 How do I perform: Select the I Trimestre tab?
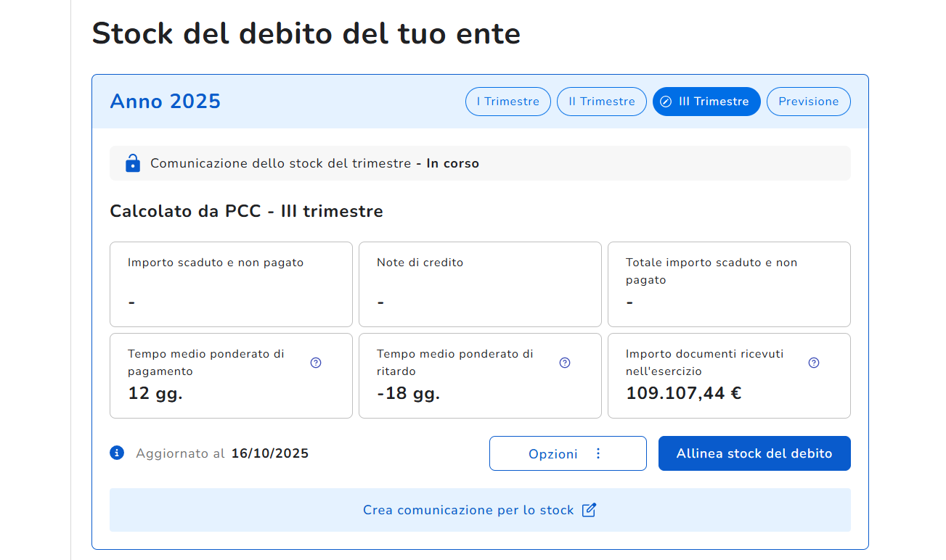tap(507, 102)
